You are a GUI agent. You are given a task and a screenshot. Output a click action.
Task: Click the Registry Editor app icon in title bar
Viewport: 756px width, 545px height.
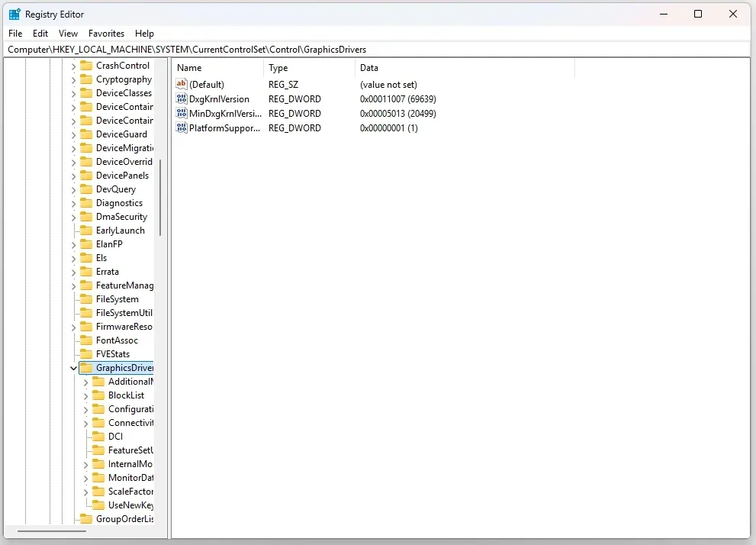click(x=15, y=14)
